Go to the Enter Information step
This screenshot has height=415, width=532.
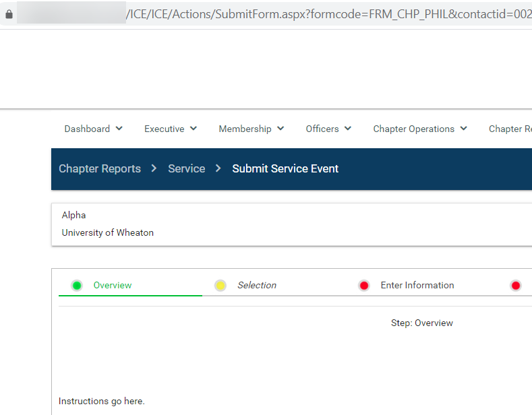[x=417, y=286]
